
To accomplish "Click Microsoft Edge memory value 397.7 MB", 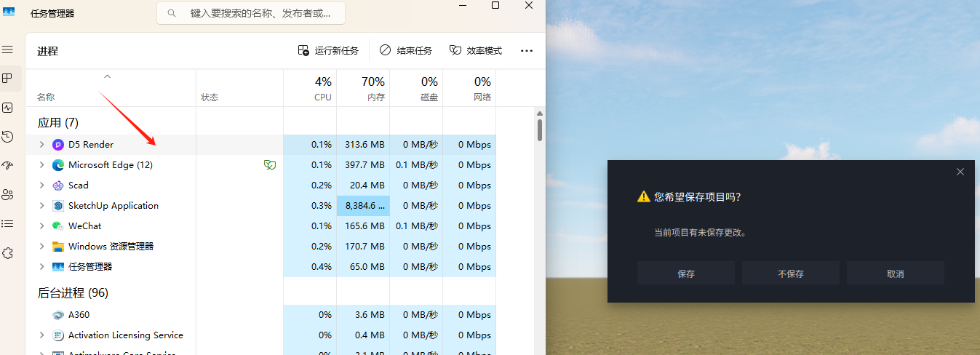I will point(364,165).
